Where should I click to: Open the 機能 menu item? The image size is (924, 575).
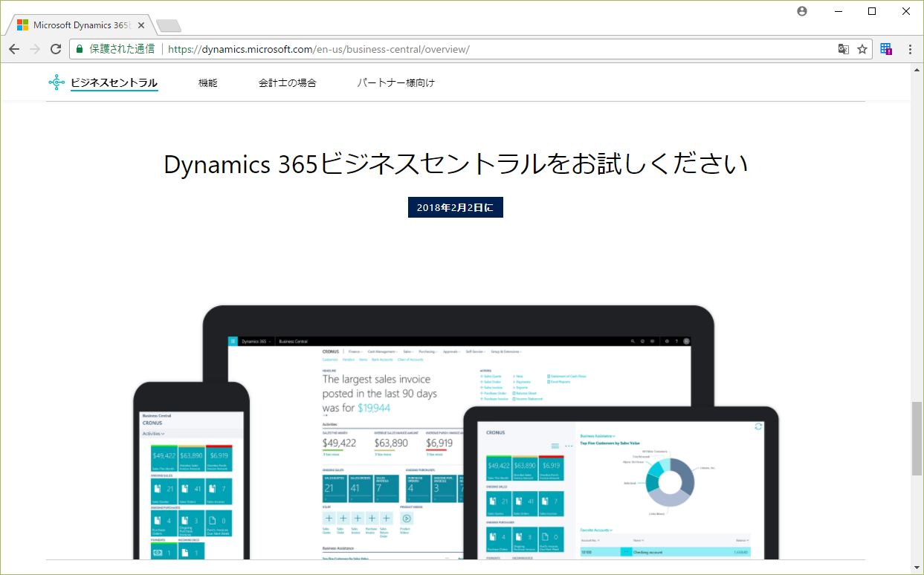click(x=208, y=83)
